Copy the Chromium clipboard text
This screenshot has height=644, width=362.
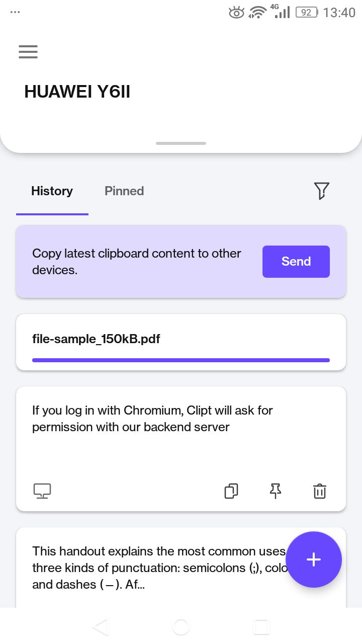click(x=231, y=491)
